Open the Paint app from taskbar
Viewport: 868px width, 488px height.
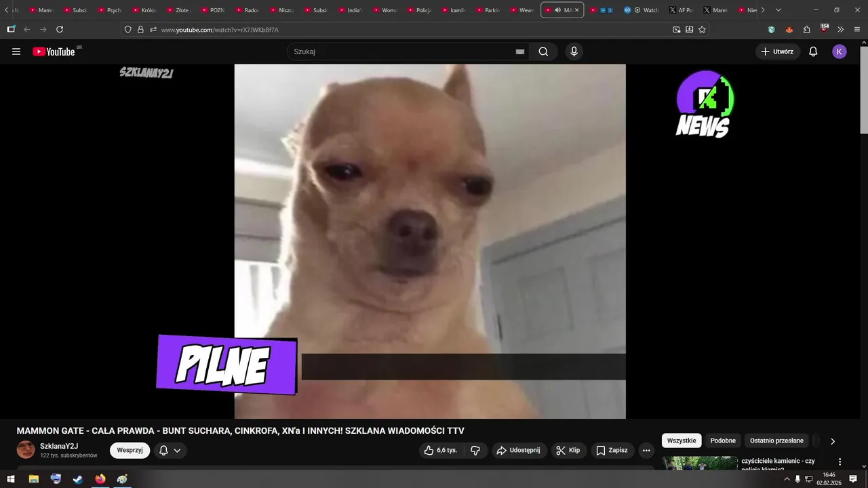point(123,479)
